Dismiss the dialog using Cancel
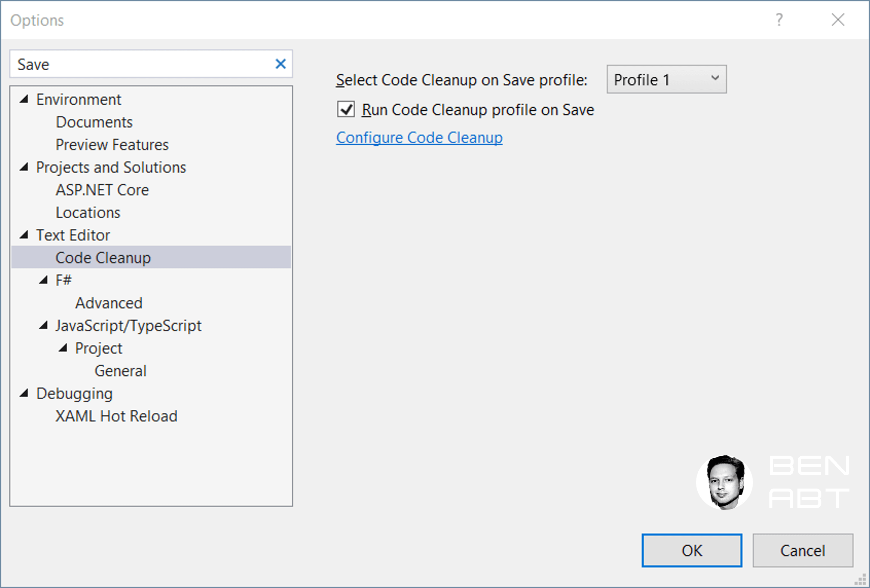 803,550
